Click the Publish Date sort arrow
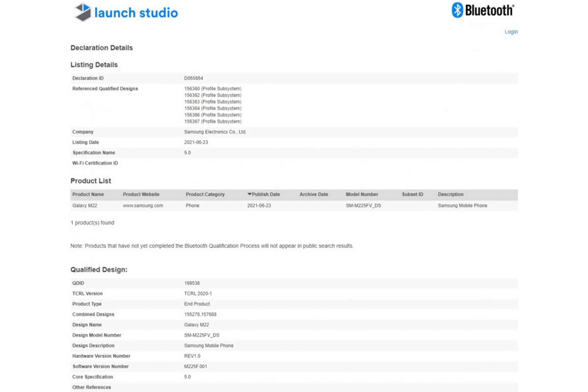Viewport: 588px width, 392px height. tap(249, 194)
